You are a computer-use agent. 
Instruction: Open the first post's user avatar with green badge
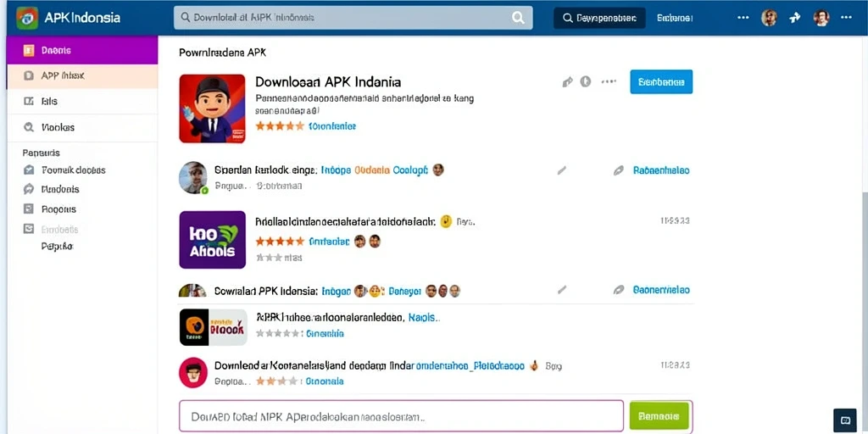(193, 178)
